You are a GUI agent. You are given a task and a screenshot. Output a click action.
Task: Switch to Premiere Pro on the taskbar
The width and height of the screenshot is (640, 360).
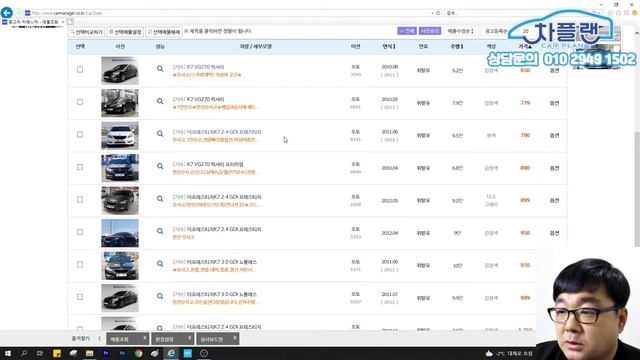tap(106, 353)
